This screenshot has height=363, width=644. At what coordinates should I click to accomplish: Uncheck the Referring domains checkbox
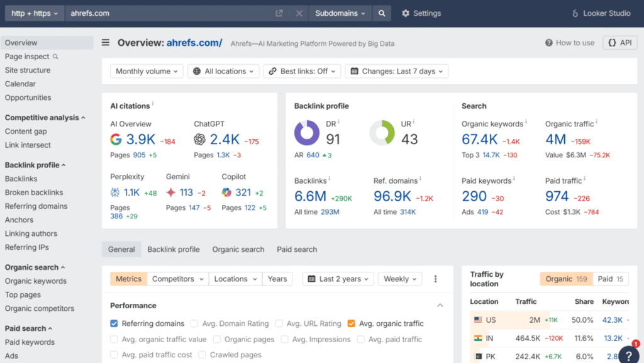(114, 323)
